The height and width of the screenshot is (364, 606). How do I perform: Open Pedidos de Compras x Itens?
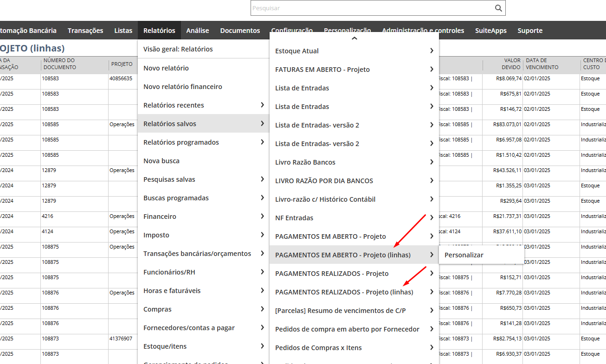pos(318,348)
